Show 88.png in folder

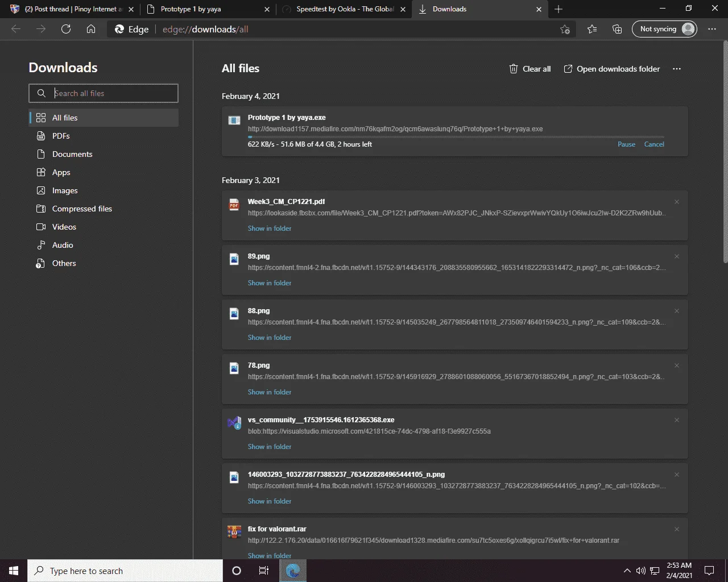[270, 338]
